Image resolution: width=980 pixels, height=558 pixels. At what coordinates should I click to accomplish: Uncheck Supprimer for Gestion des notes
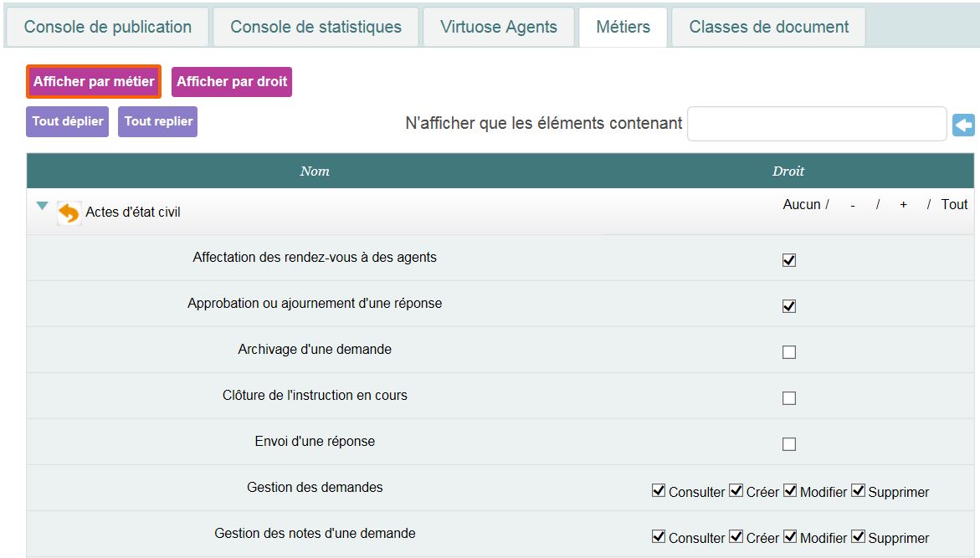click(858, 537)
